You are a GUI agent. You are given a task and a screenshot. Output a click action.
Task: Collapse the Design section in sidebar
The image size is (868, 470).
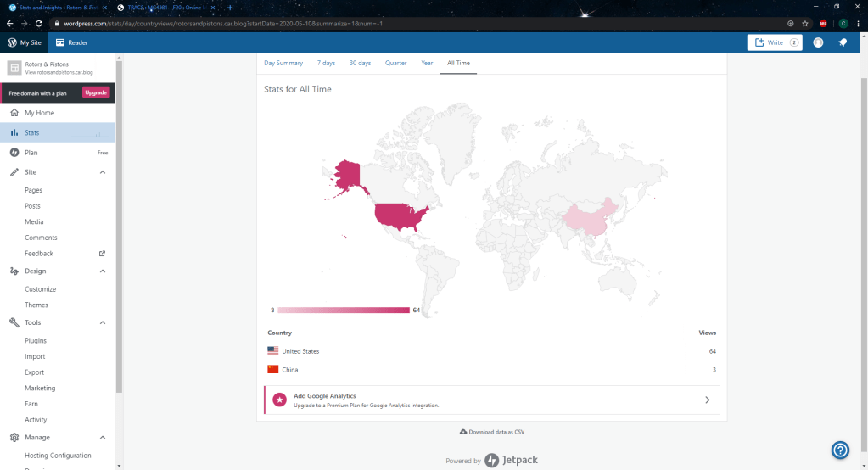tap(103, 271)
